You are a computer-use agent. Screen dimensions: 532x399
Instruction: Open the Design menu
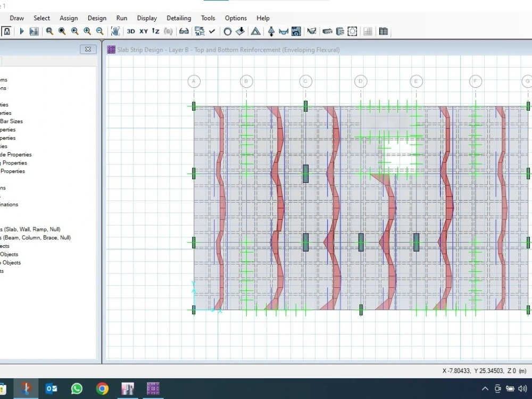[97, 18]
